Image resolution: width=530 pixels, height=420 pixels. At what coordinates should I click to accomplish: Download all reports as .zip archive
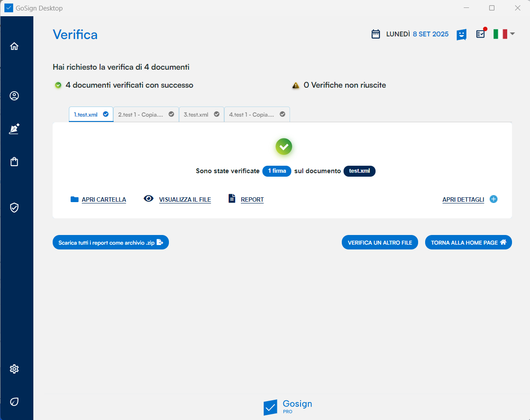[111, 242]
